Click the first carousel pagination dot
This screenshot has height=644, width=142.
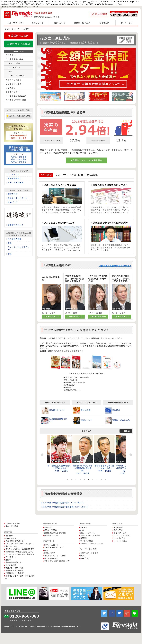point(67,480)
